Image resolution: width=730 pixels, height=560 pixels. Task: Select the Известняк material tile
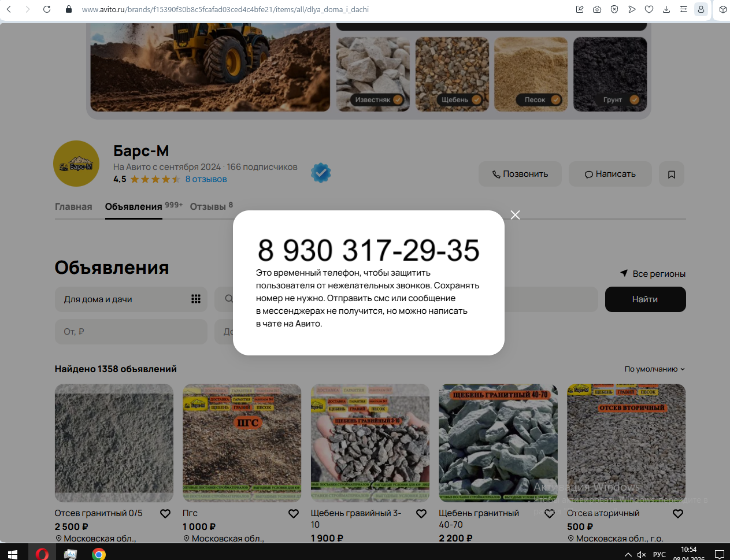373,74
